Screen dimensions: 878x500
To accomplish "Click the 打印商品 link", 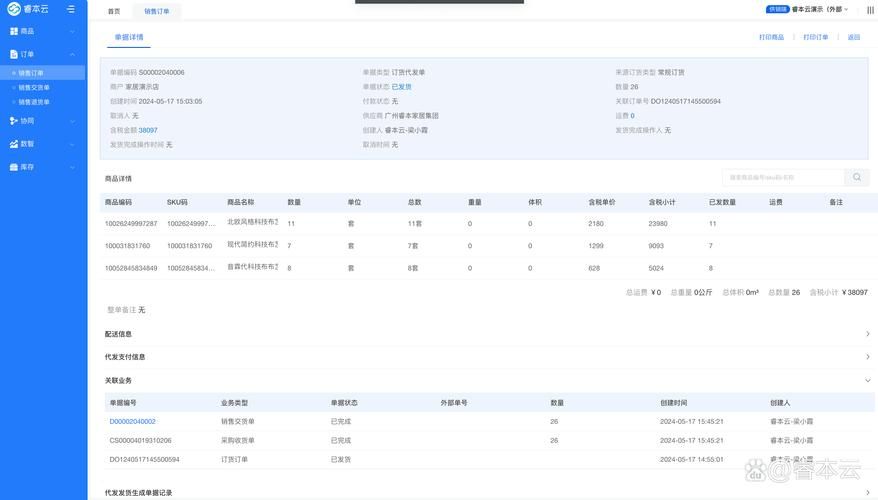I will [771, 37].
